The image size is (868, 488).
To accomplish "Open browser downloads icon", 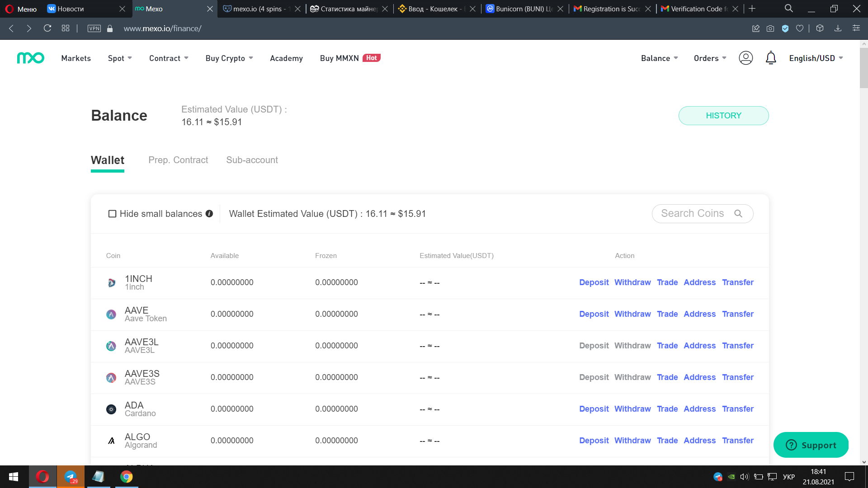I will [x=838, y=28].
